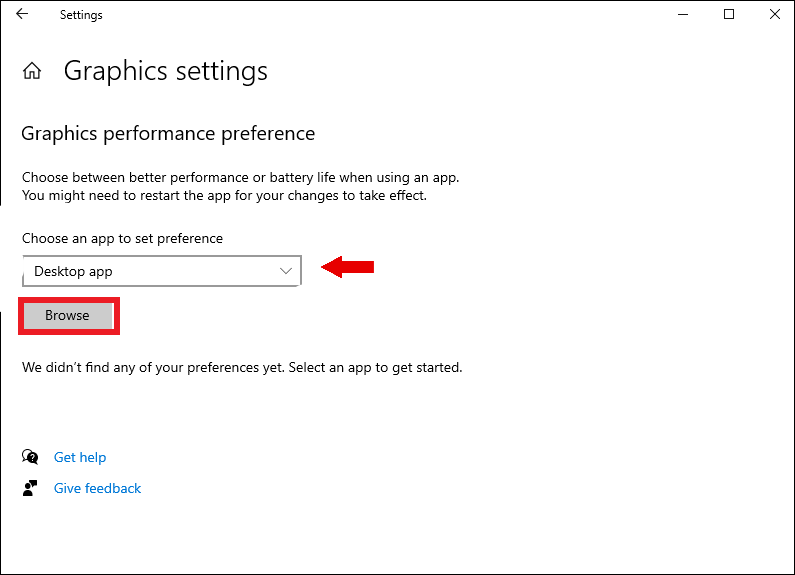Open the Desktop app combo box
Screen dimensions: 795x575
(162, 271)
